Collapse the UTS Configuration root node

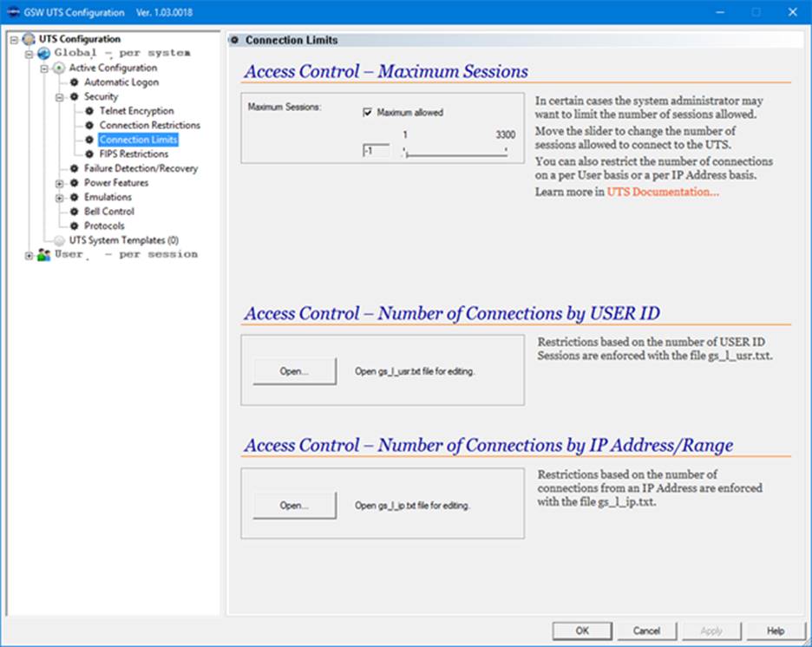14,39
